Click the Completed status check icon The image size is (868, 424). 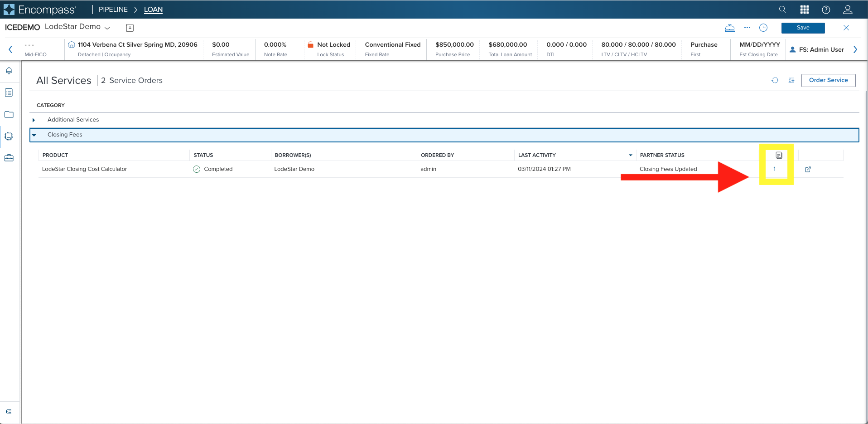point(197,169)
